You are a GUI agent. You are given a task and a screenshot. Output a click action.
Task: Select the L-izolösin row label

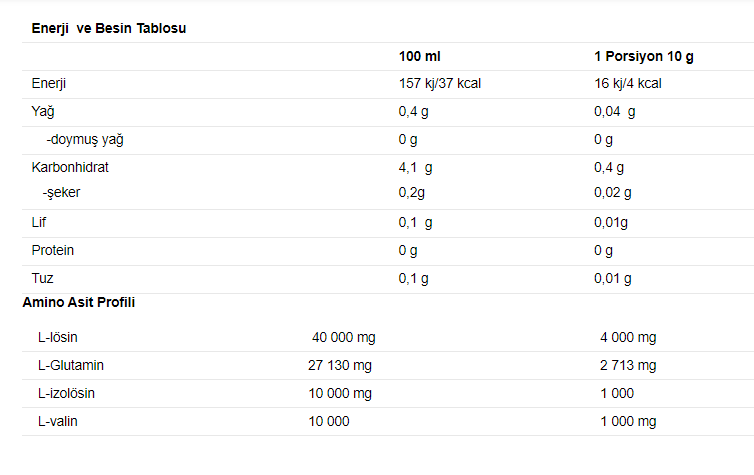[66, 393]
